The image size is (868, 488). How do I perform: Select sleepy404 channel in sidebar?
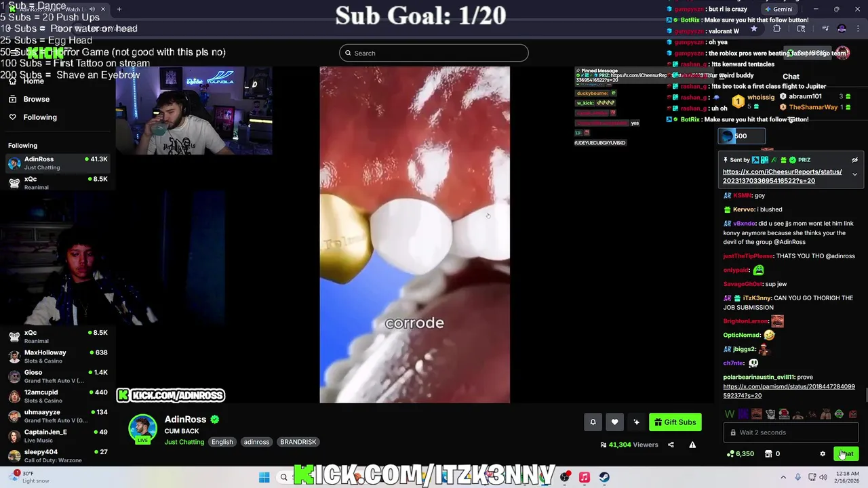pos(58,455)
